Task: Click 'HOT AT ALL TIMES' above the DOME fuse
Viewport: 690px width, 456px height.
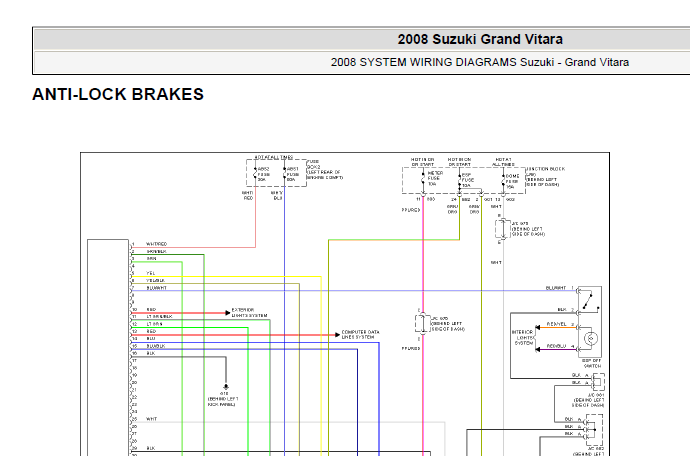Action: pos(503,162)
